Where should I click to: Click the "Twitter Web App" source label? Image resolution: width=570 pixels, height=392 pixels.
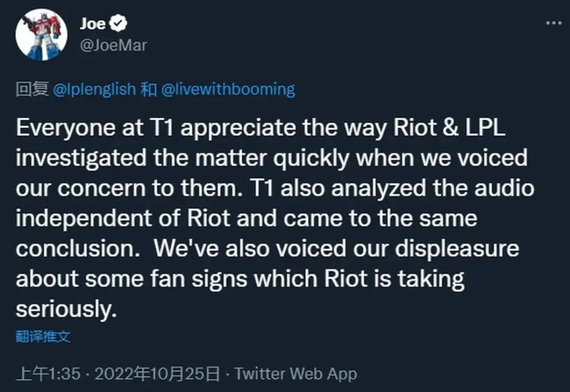296,374
